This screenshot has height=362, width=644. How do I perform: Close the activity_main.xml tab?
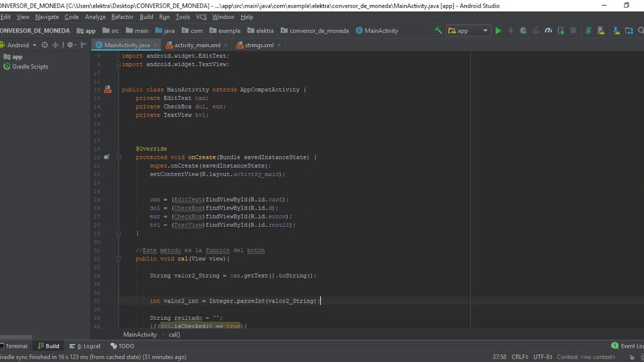click(x=226, y=45)
